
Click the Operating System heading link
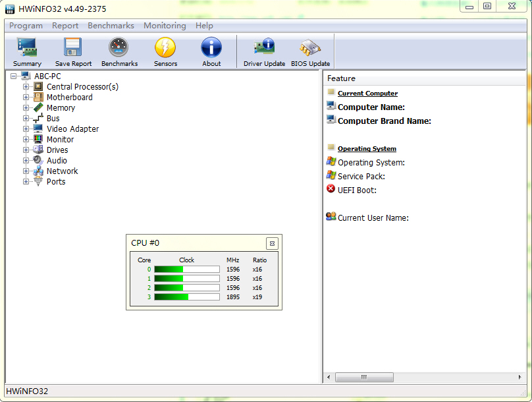(367, 149)
